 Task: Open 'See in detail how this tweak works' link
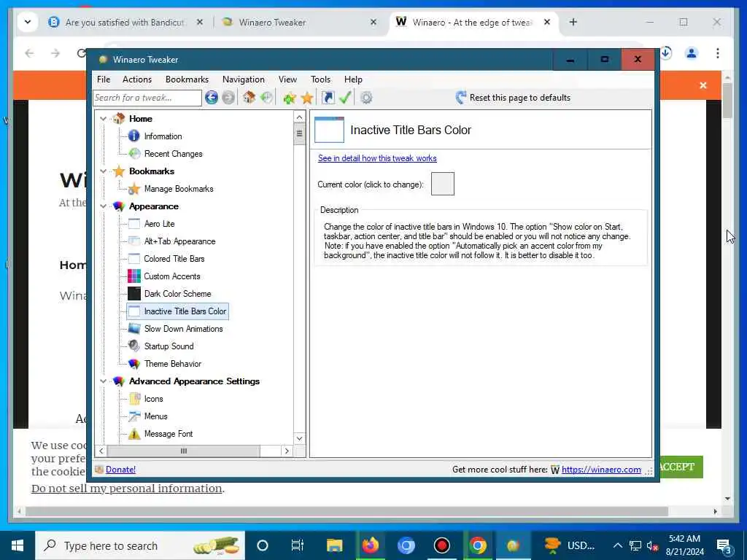pyautogui.click(x=377, y=158)
